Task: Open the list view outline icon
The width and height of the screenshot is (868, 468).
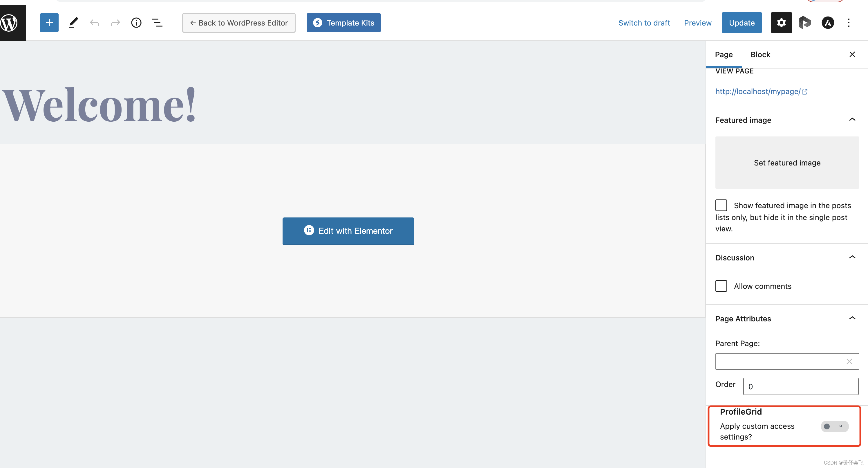Action: pyautogui.click(x=157, y=23)
